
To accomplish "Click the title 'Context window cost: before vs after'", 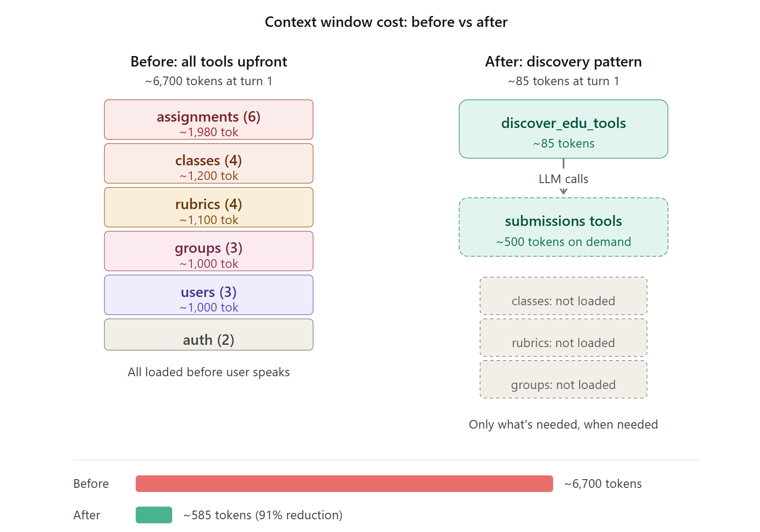I will point(386,22).
